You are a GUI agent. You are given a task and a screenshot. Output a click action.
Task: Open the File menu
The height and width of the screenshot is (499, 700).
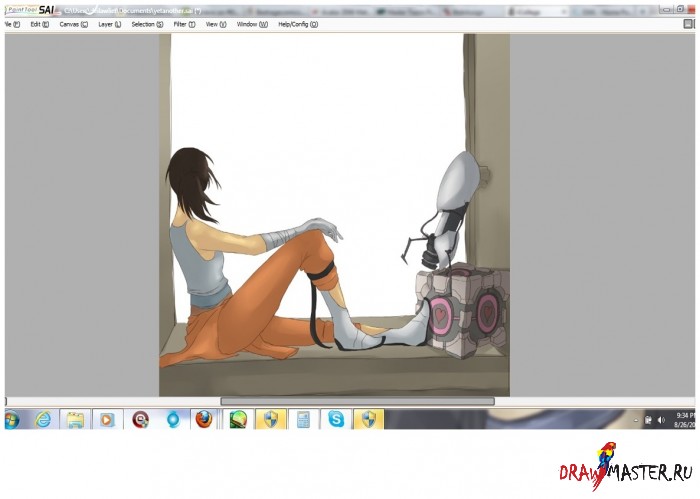pyautogui.click(x=12, y=25)
